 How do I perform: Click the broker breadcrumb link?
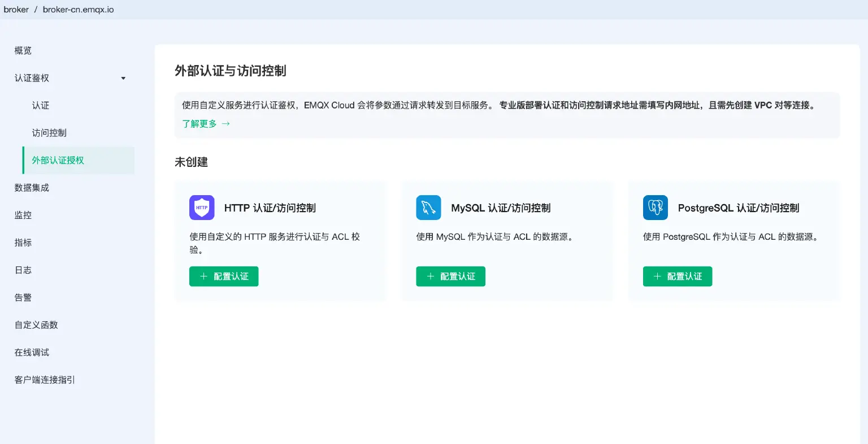(16, 9)
